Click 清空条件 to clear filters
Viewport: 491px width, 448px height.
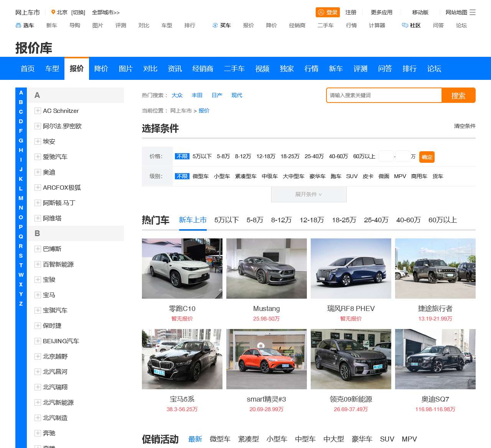(x=465, y=126)
